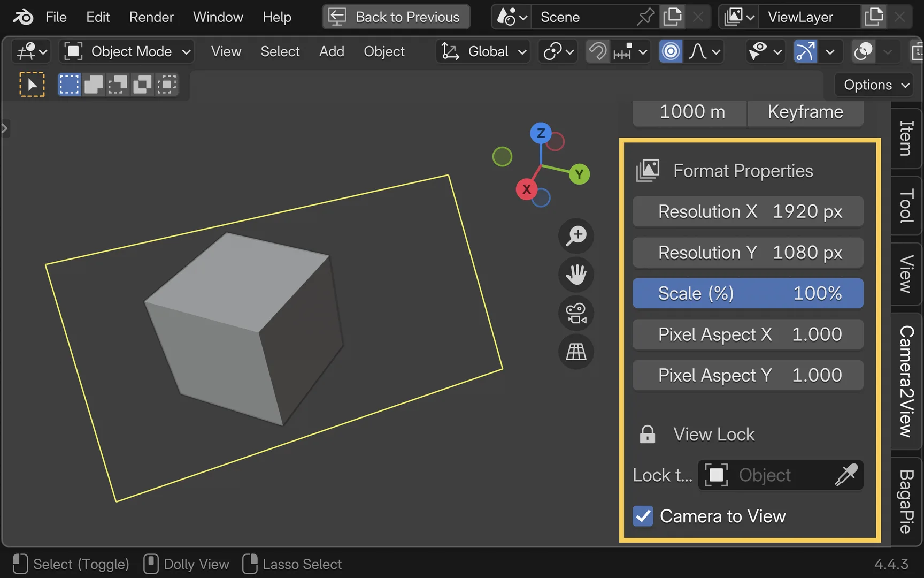
Task: Open the Help menu
Action: point(277,17)
